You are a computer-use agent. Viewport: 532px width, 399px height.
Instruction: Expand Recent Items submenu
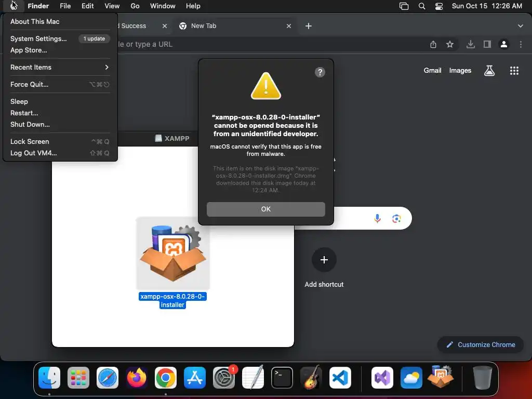click(x=60, y=67)
